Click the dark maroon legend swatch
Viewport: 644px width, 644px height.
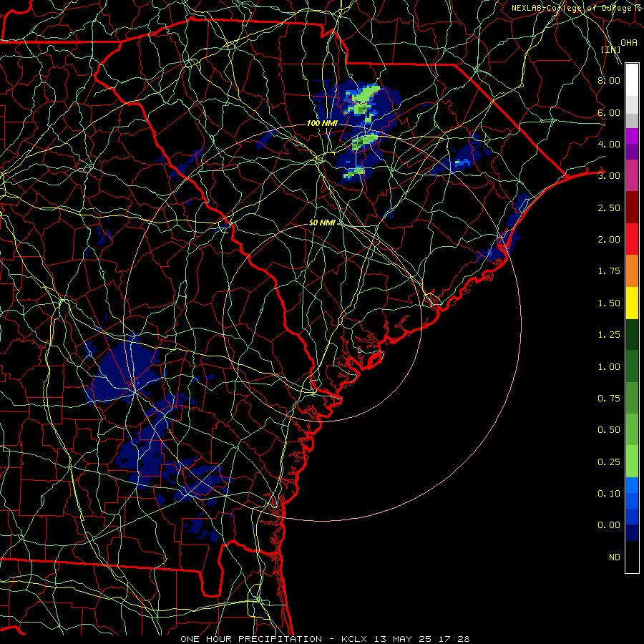[632, 208]
